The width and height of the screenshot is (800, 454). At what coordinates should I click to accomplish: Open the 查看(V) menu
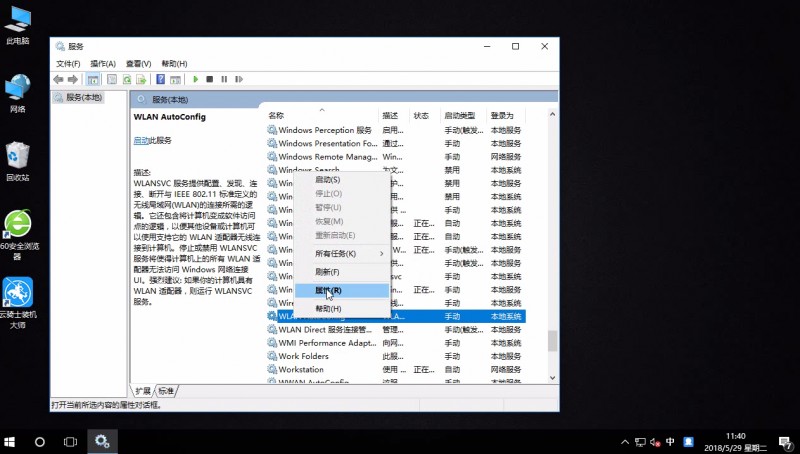pyautogui.click(x=138, y=64)
